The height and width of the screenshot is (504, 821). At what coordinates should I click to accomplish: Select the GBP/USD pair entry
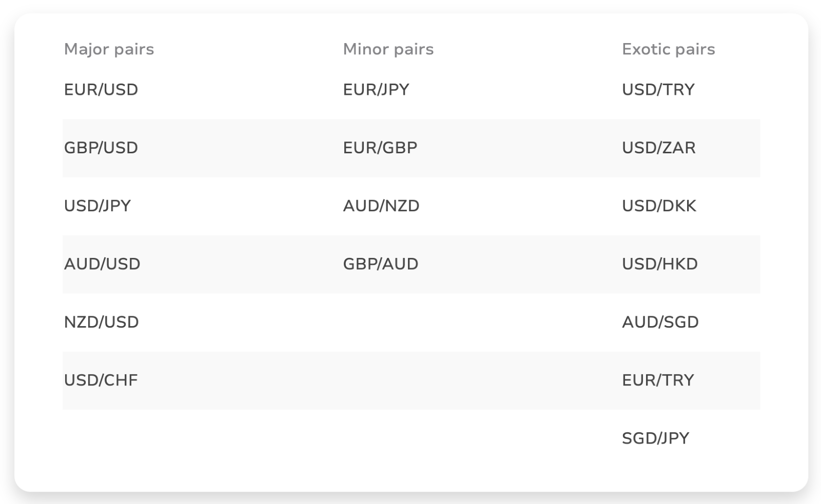[101, 148]
